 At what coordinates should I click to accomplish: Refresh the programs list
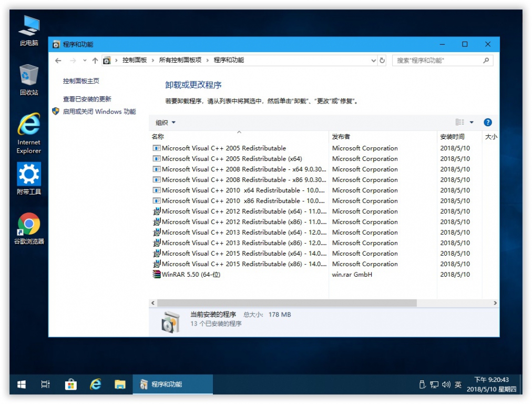(x=382, y=60)
